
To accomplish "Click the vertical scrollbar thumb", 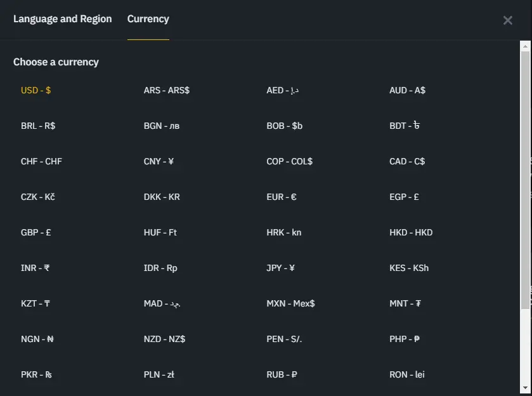I will (x=525, y=180).
